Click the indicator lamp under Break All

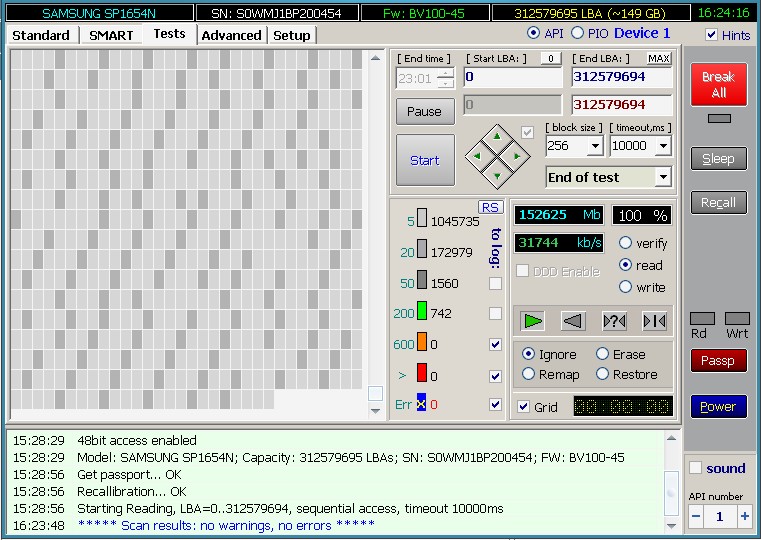pos(719,118)
